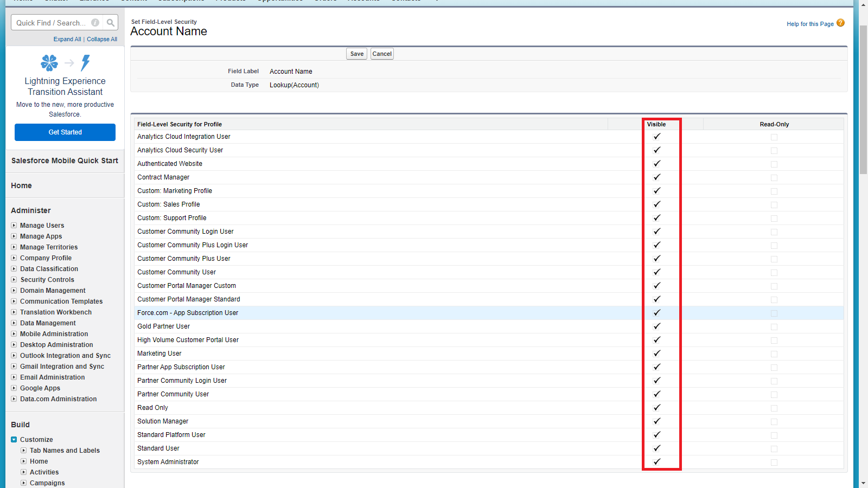Screen dimensions: 868x488
Task: Expand the Mobile Administration section
Action: (x=14, y=334)
